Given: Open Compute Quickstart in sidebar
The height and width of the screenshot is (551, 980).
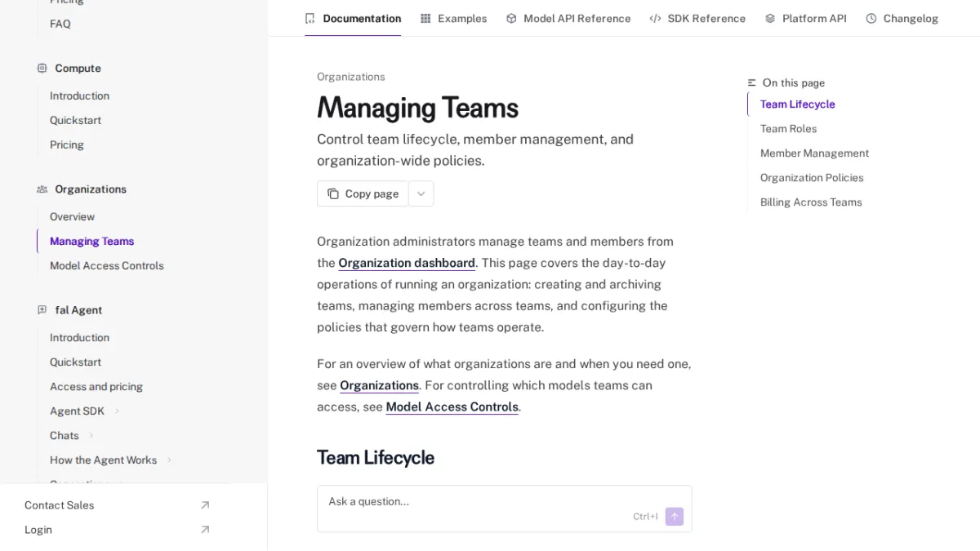Looking at the screenshot, I should pyautogui.click(x=75, y=120).
